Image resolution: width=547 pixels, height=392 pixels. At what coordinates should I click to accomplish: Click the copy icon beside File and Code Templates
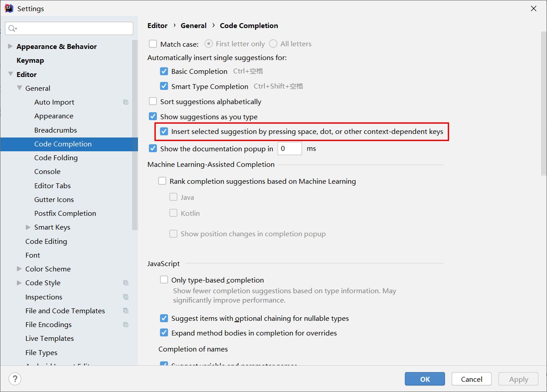(x=126, y=311)
